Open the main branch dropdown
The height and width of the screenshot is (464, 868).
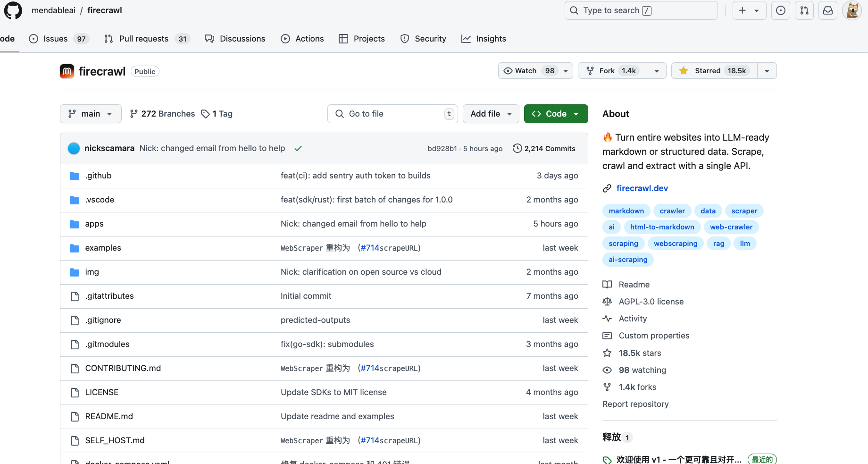91,114
